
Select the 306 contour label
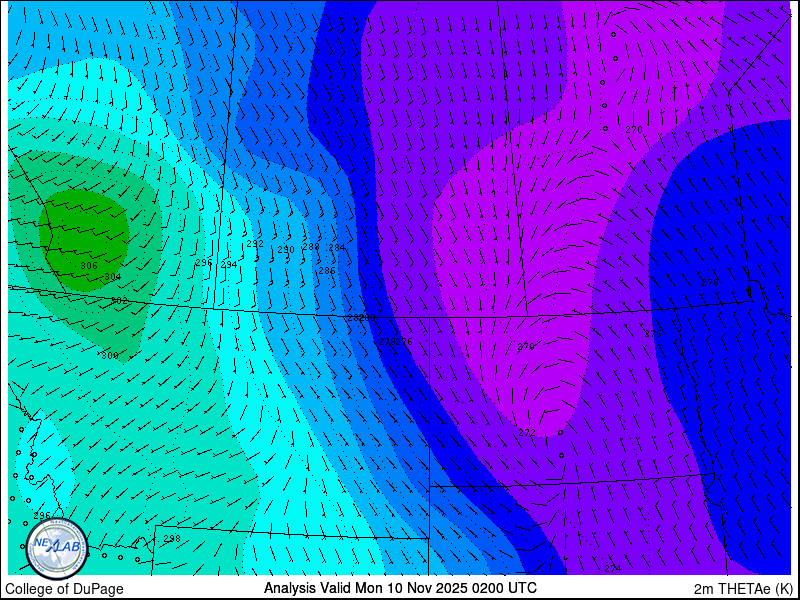pos(89,265)
